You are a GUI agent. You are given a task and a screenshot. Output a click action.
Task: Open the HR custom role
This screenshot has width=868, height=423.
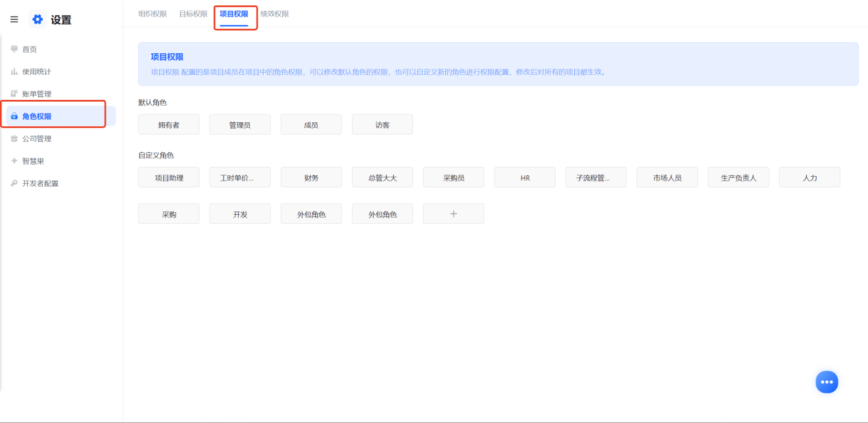(x=525, y=177)
